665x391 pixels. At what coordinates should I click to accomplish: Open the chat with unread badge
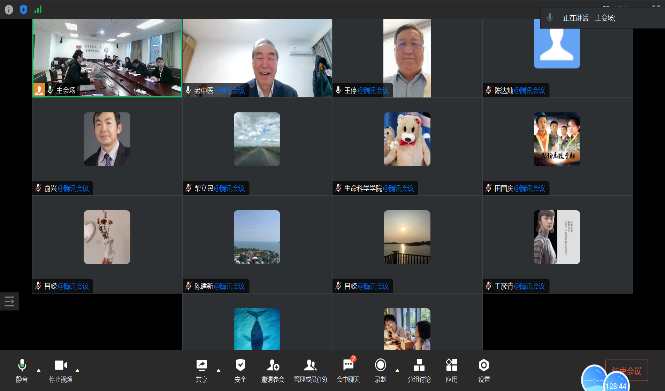click(349, 370)
